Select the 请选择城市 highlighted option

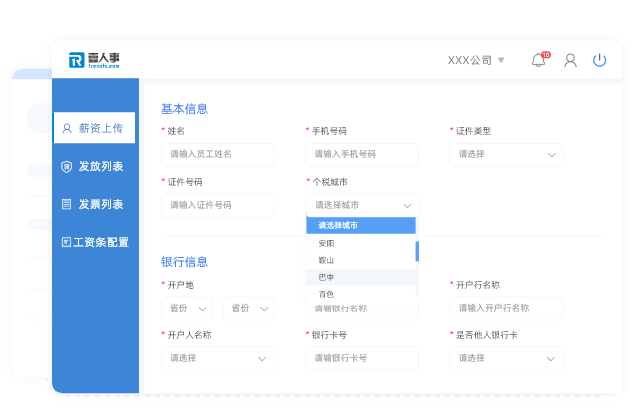(x=361, y=225)
